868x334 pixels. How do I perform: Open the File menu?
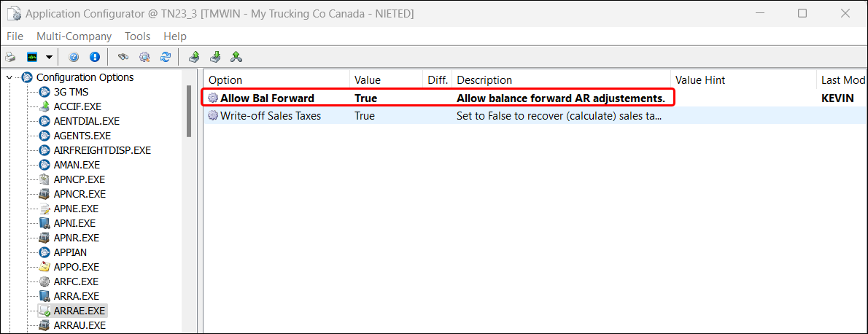(x=15, y=36)
